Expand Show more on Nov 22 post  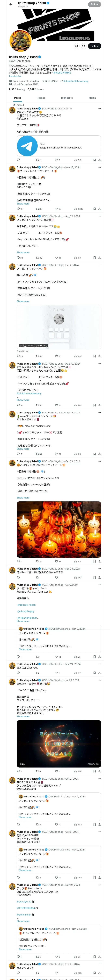point(23,204)
